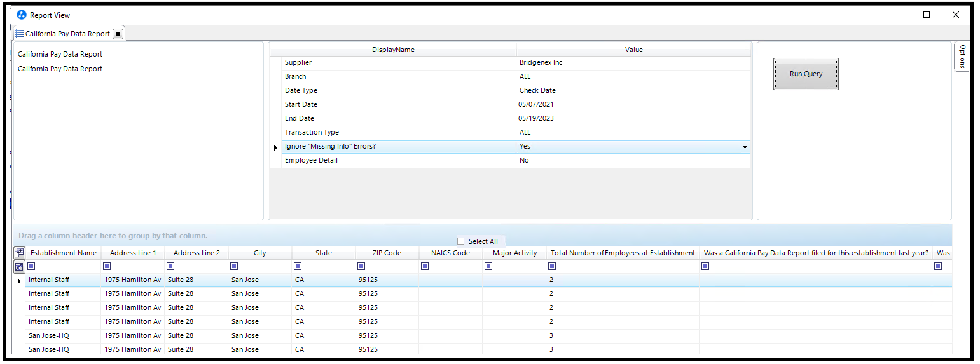Select the Date Type parameter label

point(301,90)
